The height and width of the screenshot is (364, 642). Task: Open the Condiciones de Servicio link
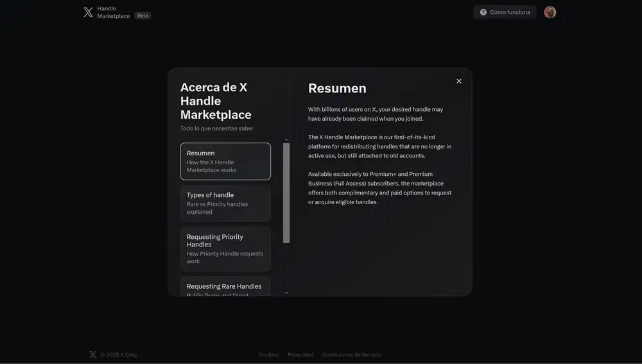pos(352,354)
